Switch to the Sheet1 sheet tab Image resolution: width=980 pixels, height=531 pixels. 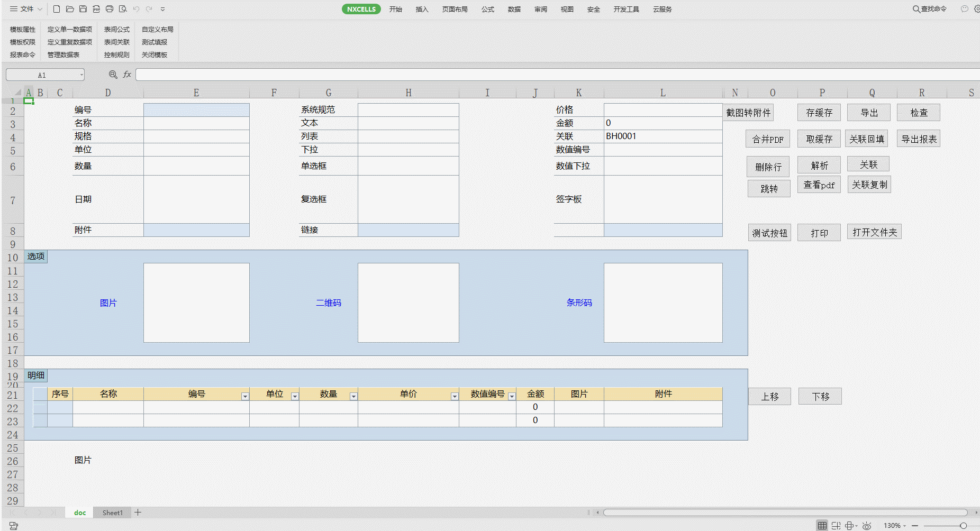(x=112, y=512)
